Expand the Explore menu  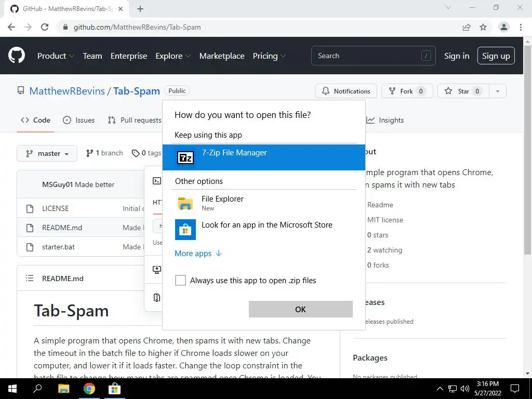tap(173, 56)
